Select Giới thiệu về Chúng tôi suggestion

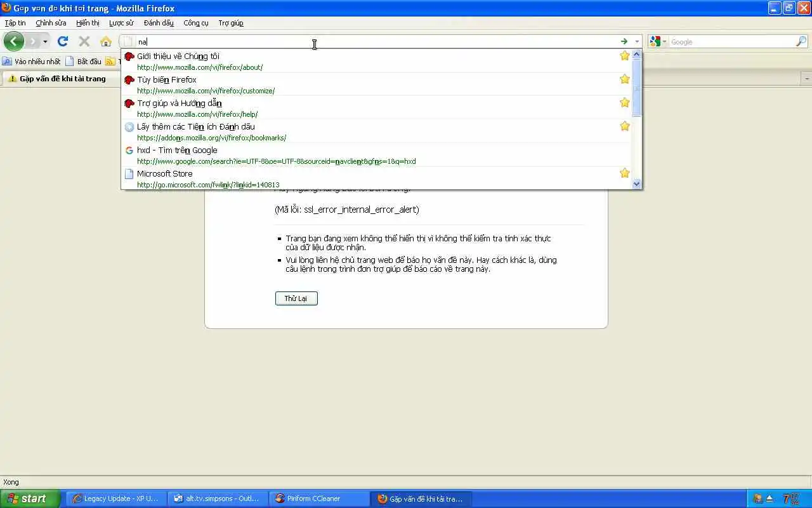[377, 61]
